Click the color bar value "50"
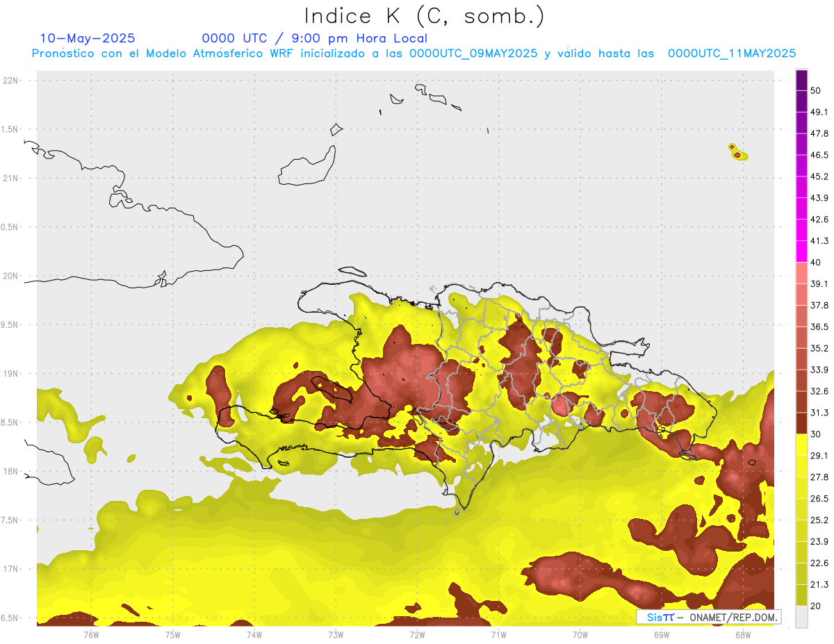The image size is (834, 644). (x=816, y=90)
